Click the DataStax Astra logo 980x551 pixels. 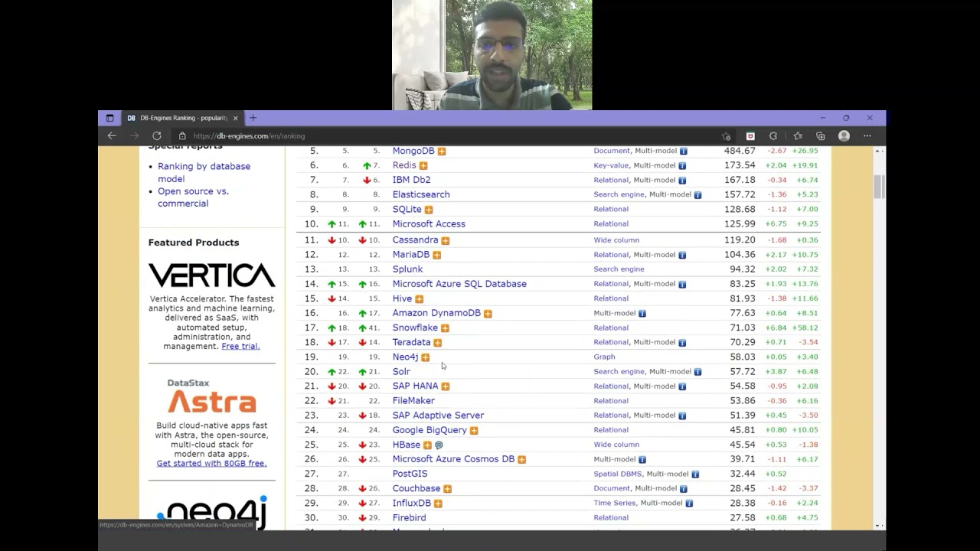[211, 396]
